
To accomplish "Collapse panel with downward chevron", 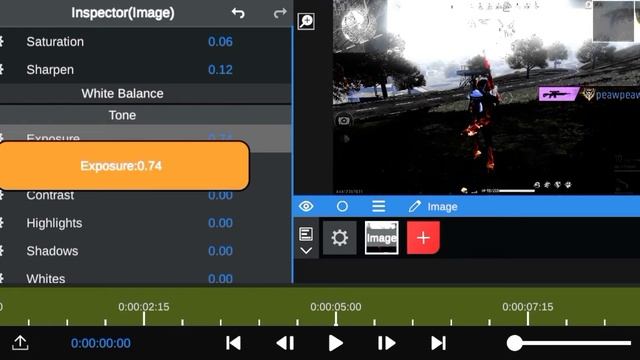I will 306,251.
